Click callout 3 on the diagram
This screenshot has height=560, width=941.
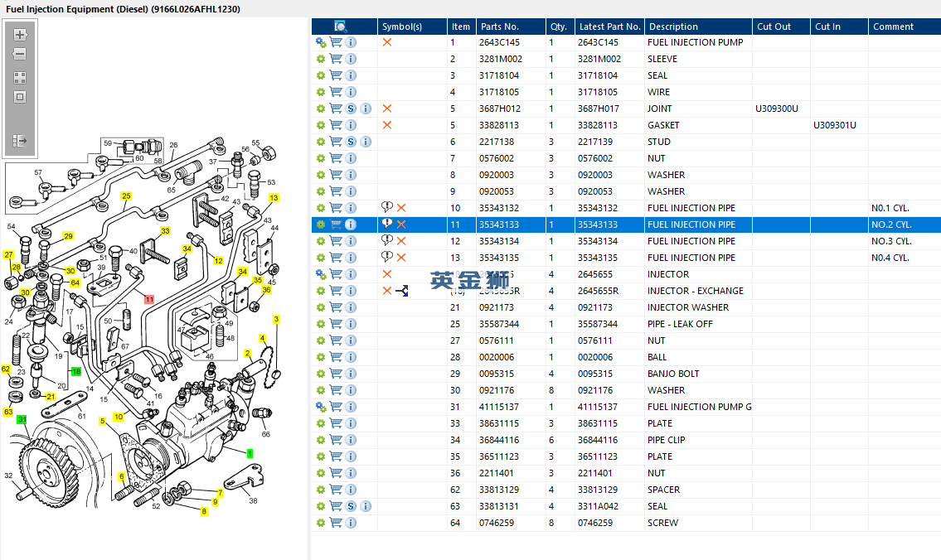point(276,320)
